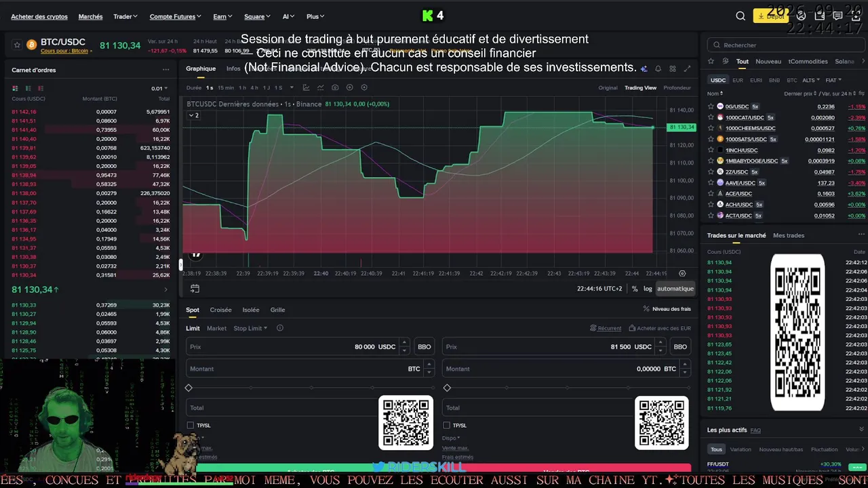Show buy orders only in order book

pos(28,88)
